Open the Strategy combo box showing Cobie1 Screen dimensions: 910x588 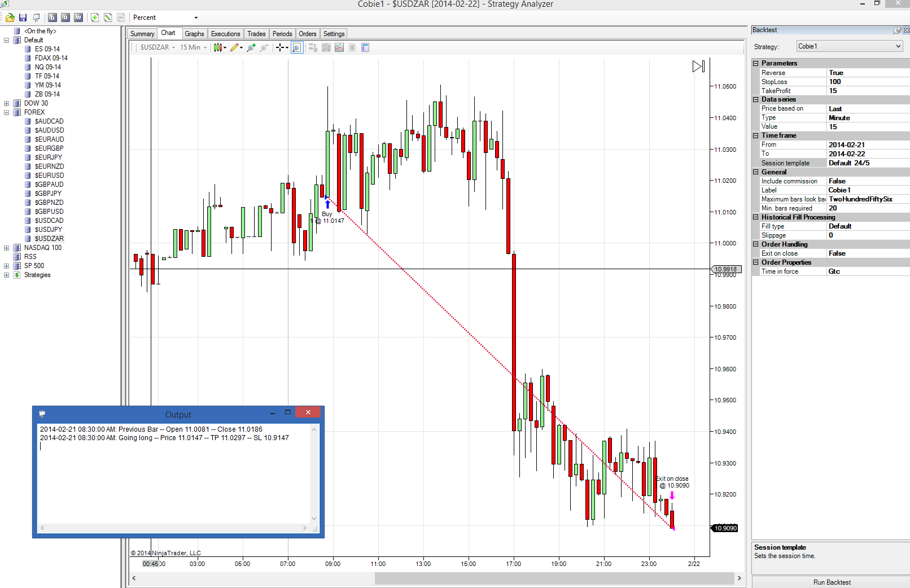[850, 46]
